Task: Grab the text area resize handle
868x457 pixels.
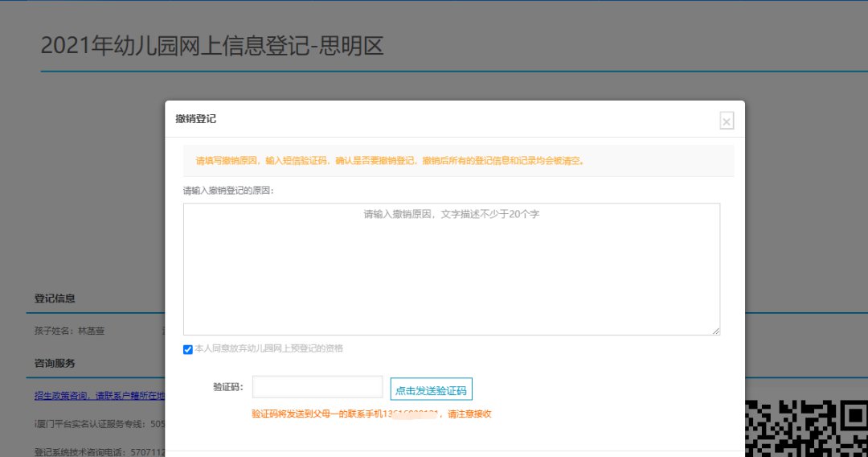Action: (x=715, y=330)
